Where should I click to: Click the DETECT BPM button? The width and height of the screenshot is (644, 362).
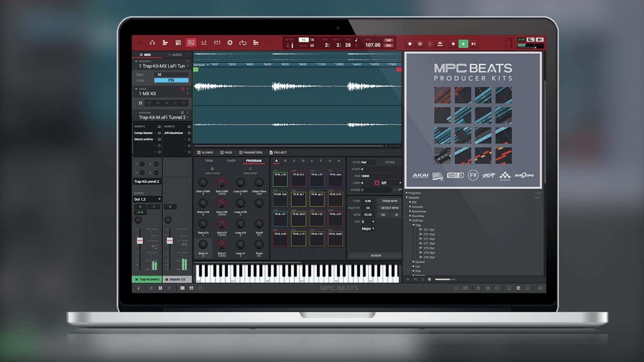pyautogui.click(x=389, y=208)
